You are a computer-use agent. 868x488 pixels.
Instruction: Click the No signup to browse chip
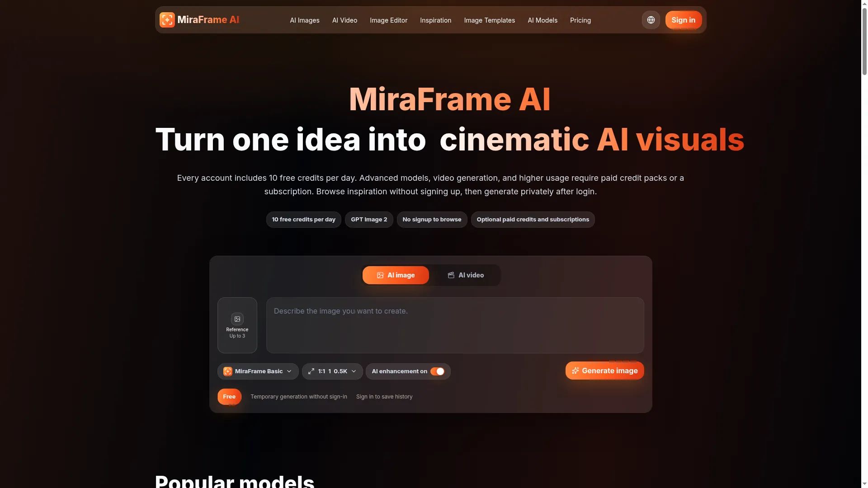pos(432,220)
